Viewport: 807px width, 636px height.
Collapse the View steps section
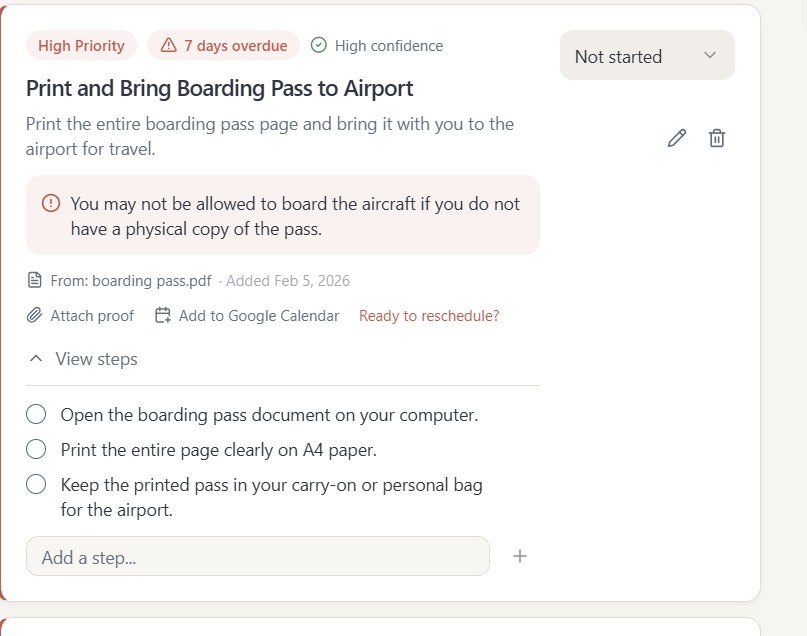tap(83, 359)
